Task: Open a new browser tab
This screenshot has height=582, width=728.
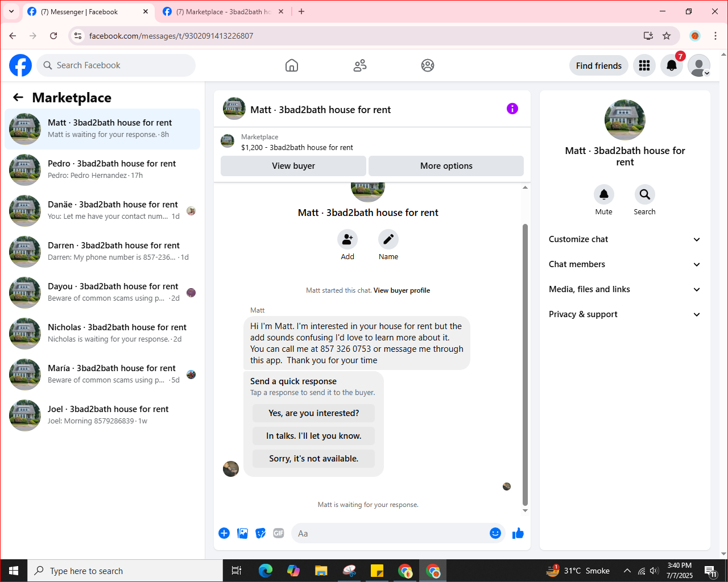Action: [301, 11]
